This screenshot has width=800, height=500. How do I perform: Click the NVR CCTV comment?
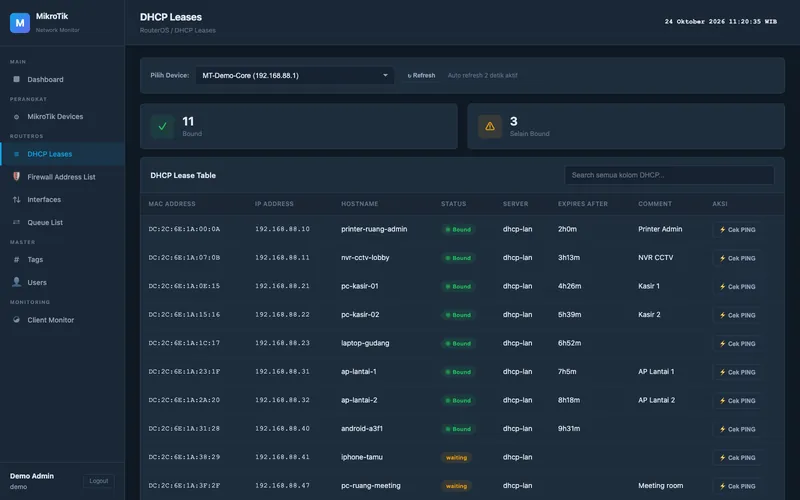coord(656,258)
